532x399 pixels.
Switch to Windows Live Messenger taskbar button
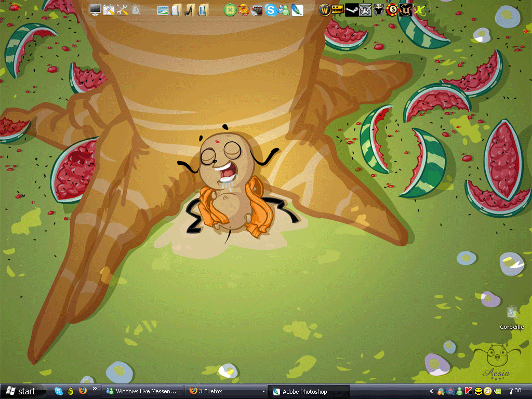pos(142,392)
